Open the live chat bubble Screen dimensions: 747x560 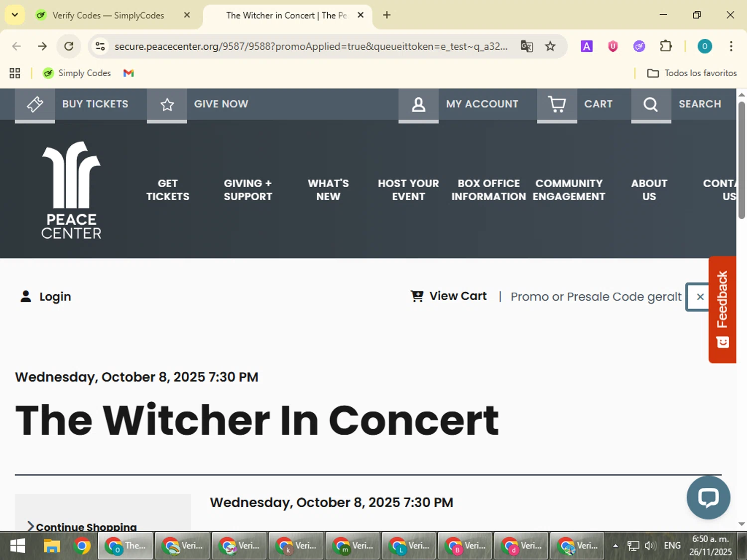pyautogui.click(x=708, y=497)
